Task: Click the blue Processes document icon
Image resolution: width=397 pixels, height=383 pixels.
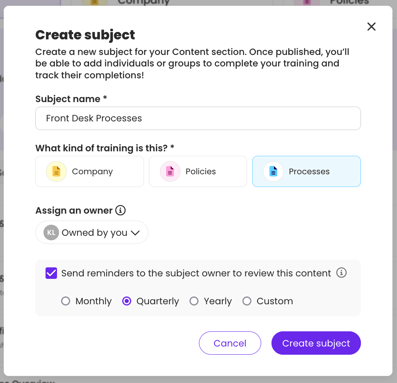Action: coord(273,171)
